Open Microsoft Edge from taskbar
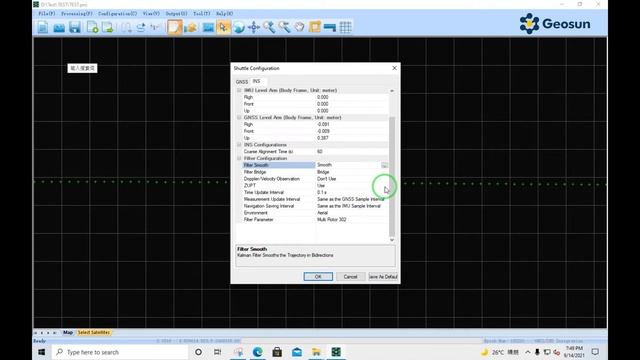Image resolution: width=640 pixels, height=360 pixels. [258, 352]
